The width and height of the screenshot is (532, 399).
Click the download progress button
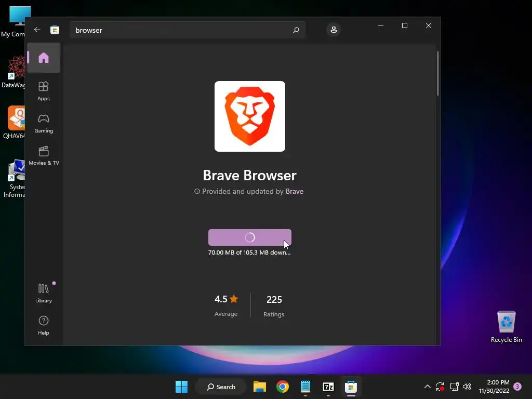[250, 237]
